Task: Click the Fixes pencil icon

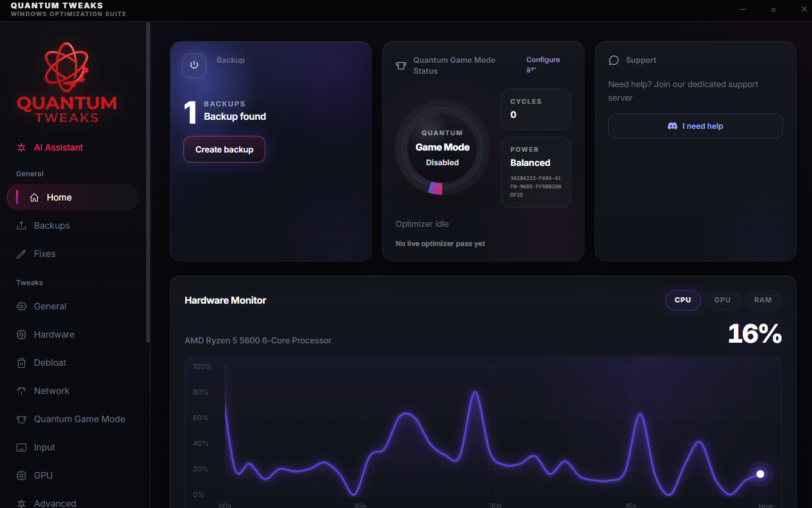Action: [21, 254]
